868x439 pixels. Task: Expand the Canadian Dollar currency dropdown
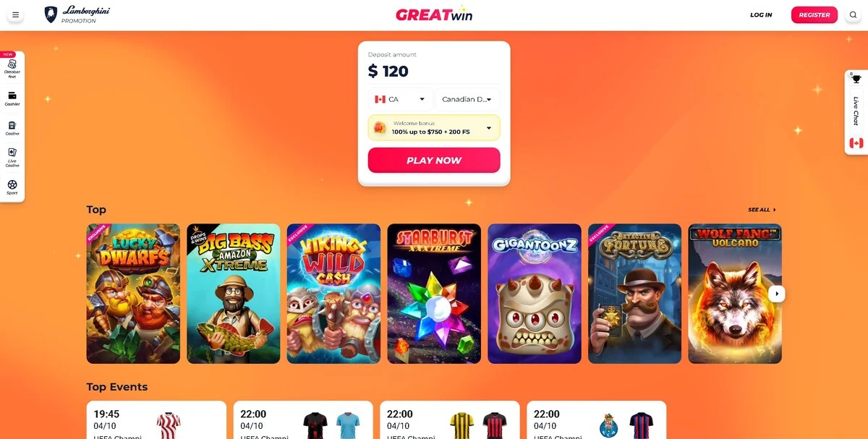point(467,99)
